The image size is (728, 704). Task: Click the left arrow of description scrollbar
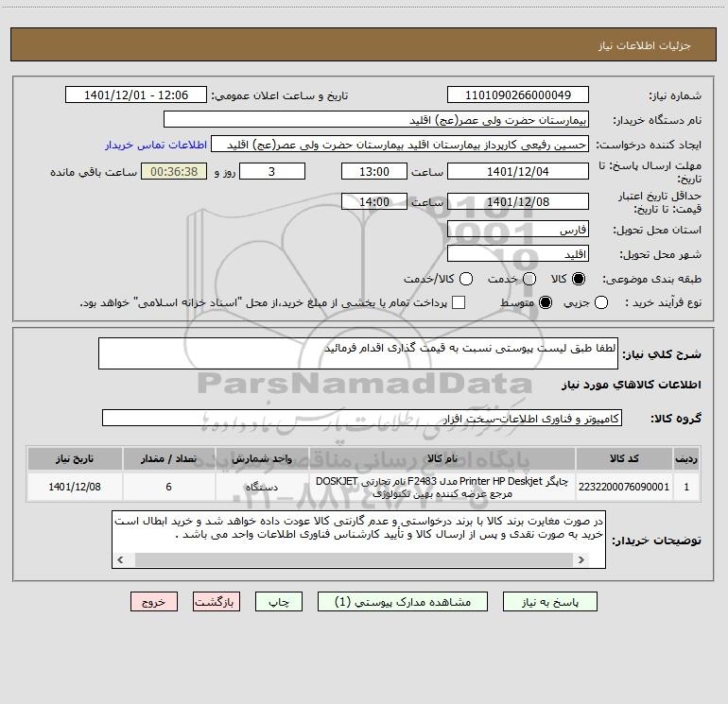(x=121, y=559)
